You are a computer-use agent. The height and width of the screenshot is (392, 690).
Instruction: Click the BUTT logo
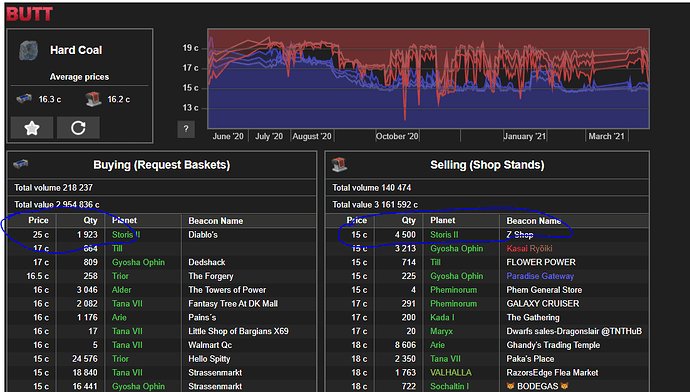click(x=29, y=14)
